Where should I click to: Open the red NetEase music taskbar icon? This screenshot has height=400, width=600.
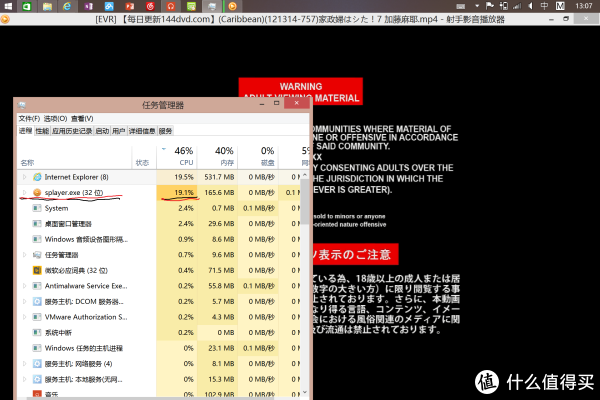pyautogui.click(x=150, y=6)
